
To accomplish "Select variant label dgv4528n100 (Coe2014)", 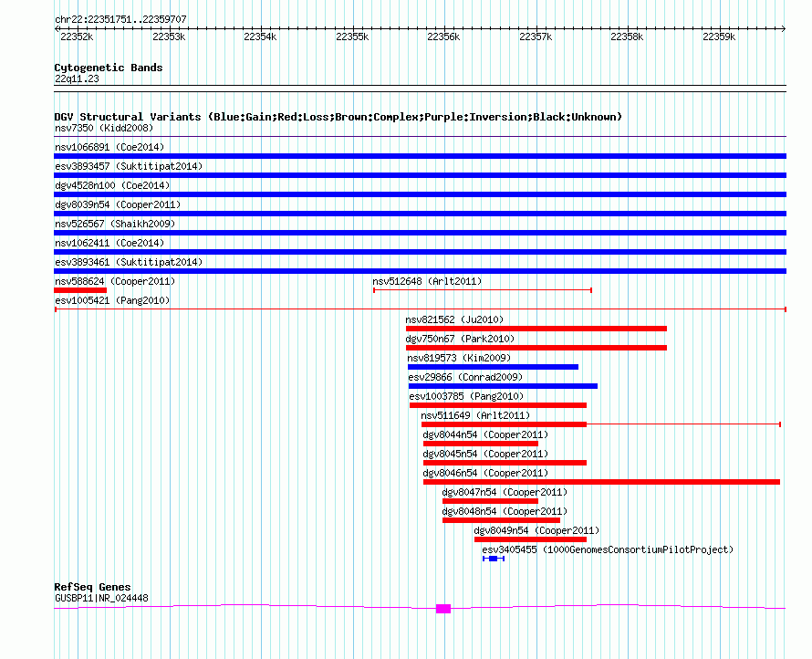I will click(x=112, y=185).
